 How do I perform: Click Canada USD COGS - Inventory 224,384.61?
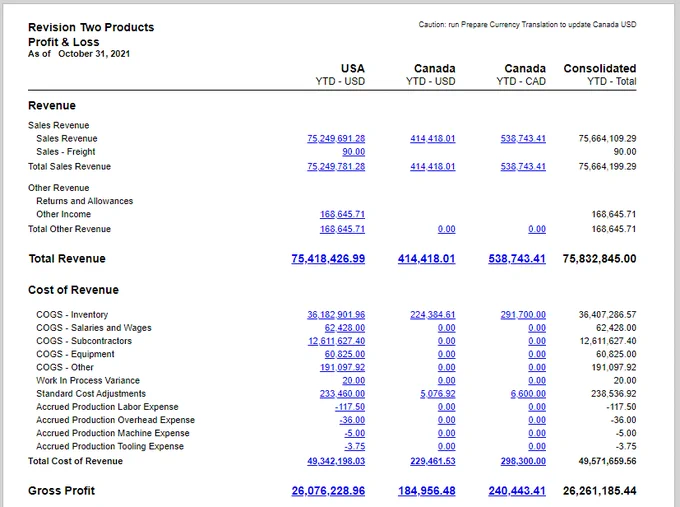433,314
